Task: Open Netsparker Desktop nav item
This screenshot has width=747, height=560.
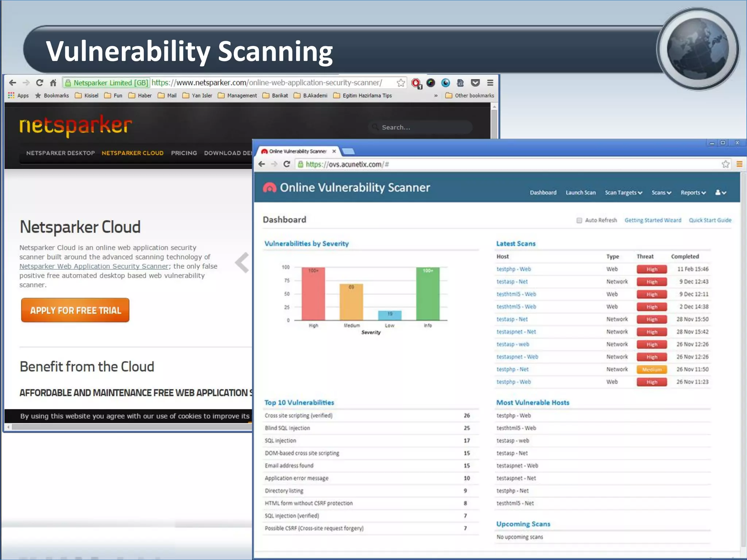Action: pyautogui.click(x=61, y=153)
